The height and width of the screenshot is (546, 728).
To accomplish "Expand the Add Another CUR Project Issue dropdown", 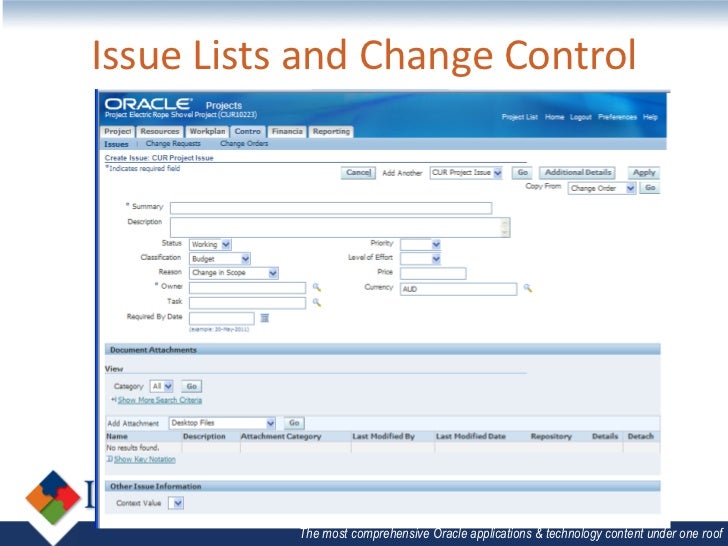I will pyautogui.click(x=466, y=173).
